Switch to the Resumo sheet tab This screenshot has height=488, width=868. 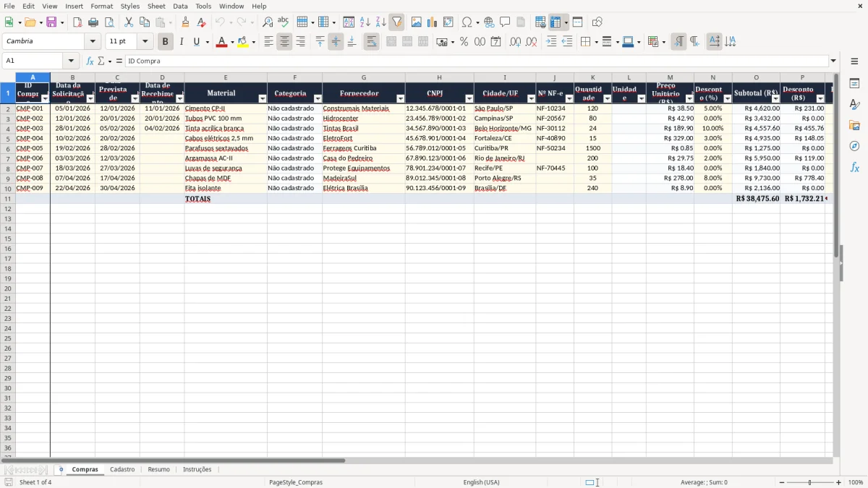159,470
